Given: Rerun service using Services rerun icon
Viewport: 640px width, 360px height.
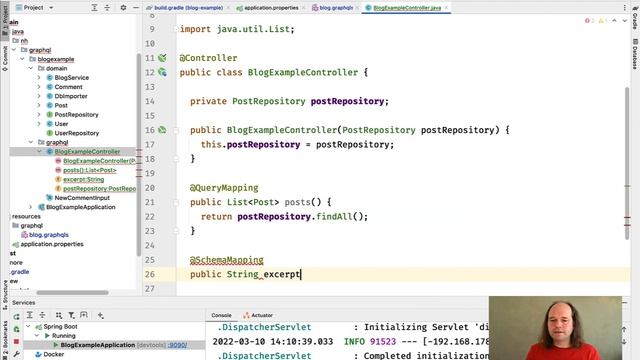Looking at the screenshot, I should [16, 317].
